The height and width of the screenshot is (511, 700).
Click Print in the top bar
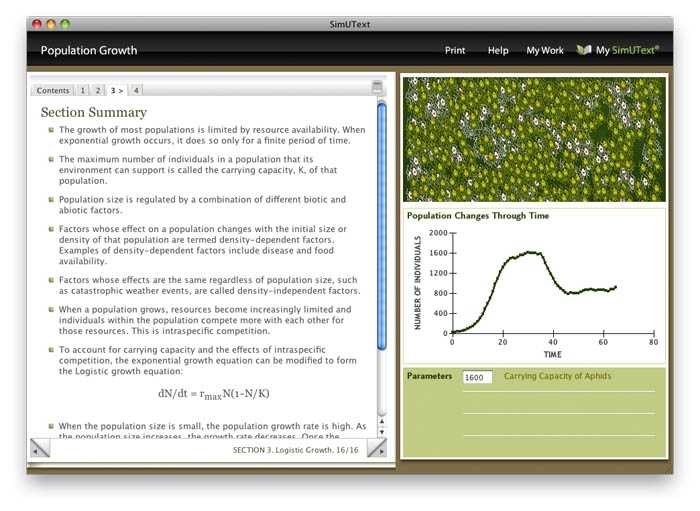tap(455, 51)
